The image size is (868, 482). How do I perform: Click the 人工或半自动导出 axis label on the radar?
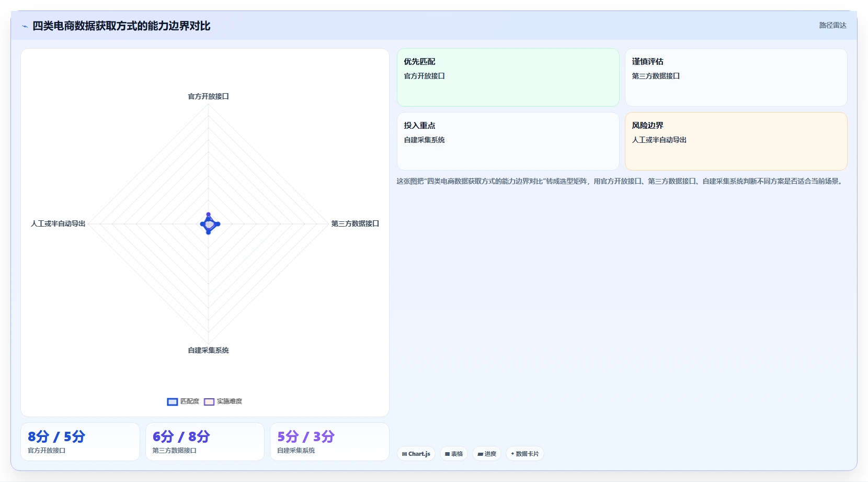tap(58, 223)
